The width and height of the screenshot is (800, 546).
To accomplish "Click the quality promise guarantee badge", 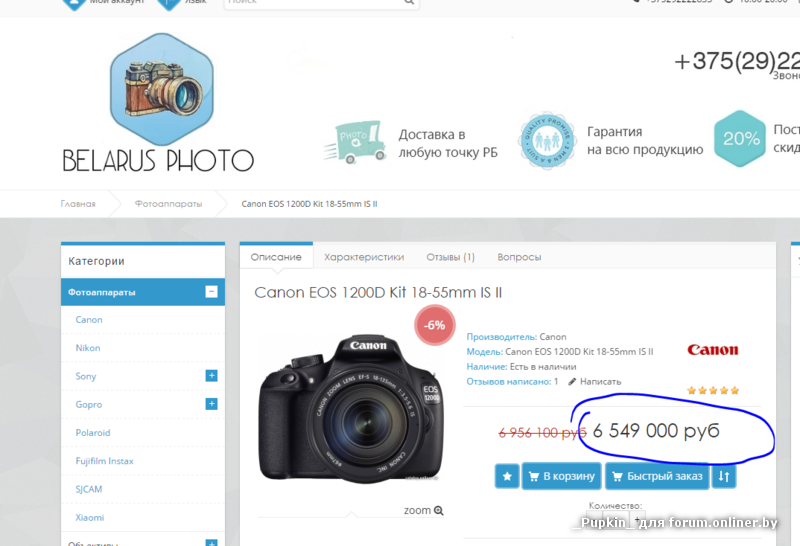I will pos(547,140).
